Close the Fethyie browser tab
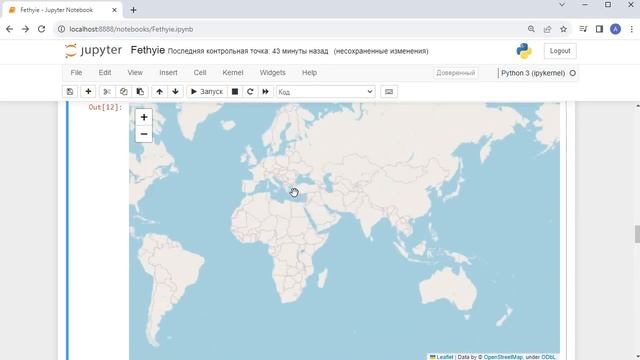Image resolution: width=640 pixels, height=360 pixels. click(x=114, y=10)
